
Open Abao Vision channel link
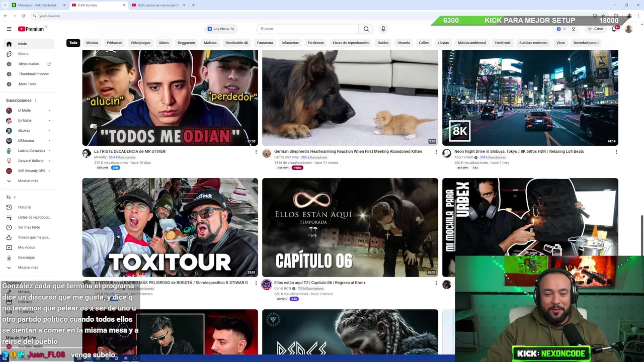click(x=463, y=157)
